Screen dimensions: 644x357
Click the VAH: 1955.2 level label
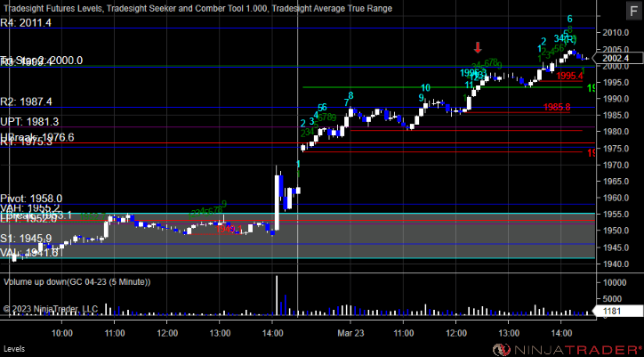(30, 208)
